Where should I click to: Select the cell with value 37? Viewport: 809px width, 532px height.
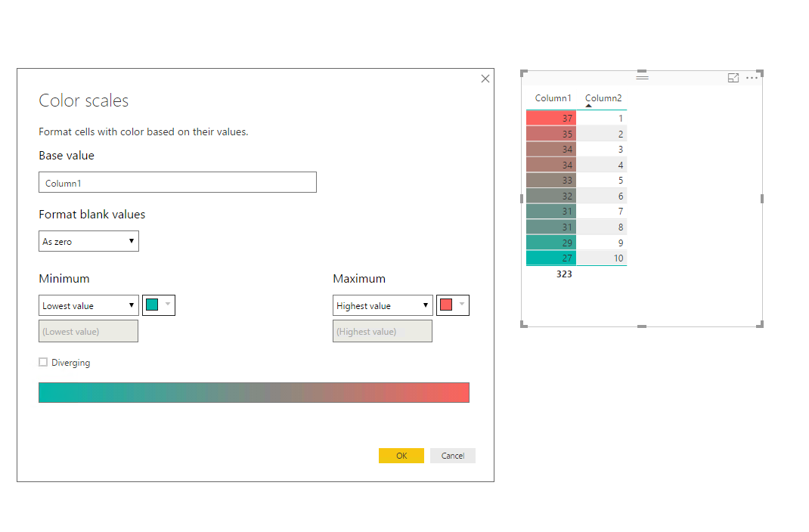[551, 118]
